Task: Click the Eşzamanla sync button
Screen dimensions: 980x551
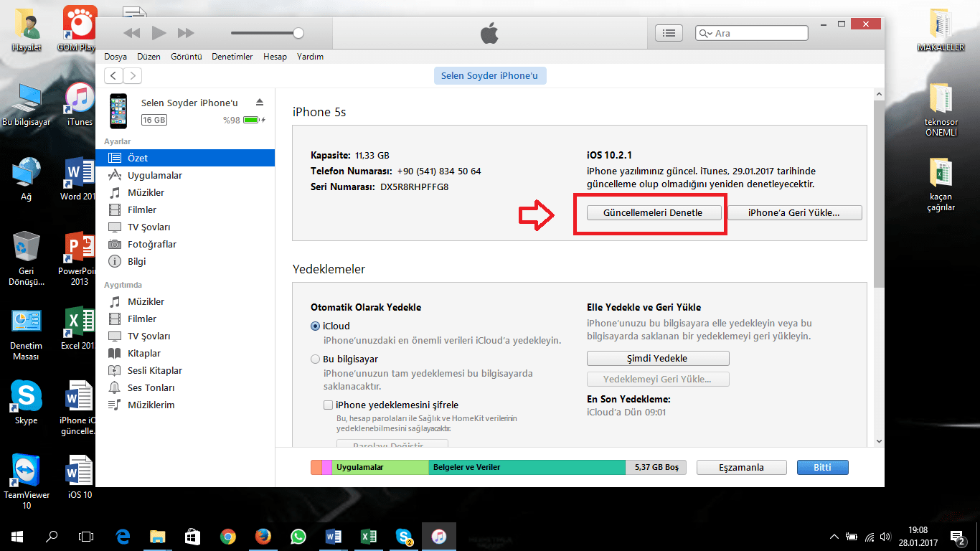Action: tap(741, 467)
